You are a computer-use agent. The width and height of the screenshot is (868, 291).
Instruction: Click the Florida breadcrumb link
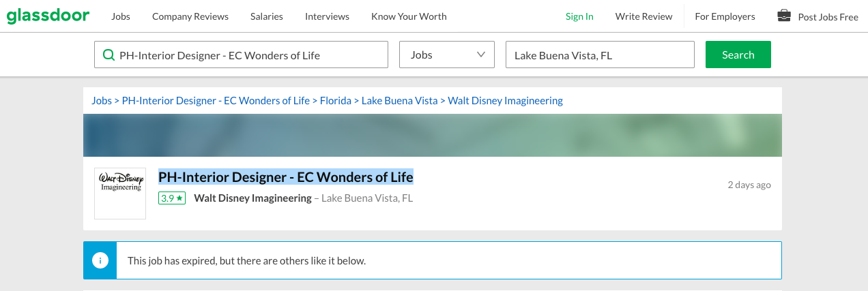[336, 101]
